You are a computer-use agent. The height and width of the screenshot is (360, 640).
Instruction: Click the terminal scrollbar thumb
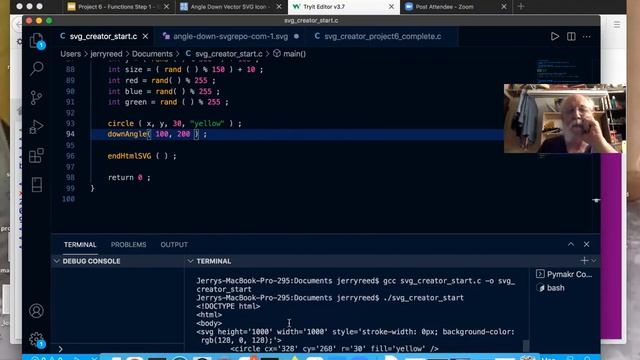point(526,345)
